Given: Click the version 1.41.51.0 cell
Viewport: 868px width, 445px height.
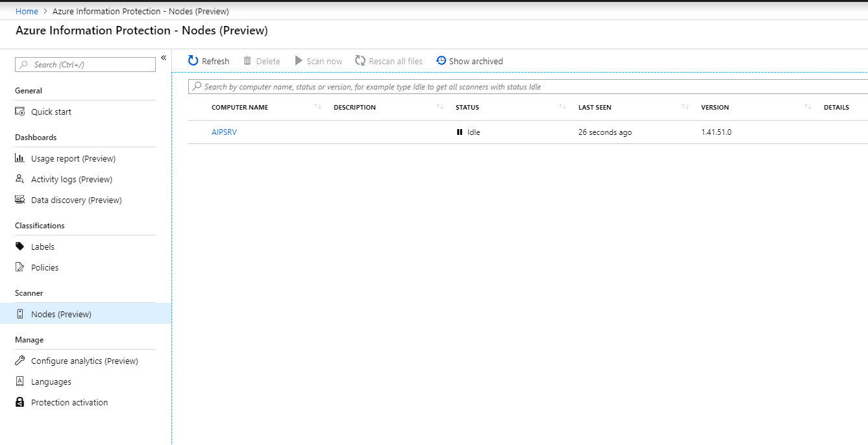Looking at the screenshot, I should (716, 132).
